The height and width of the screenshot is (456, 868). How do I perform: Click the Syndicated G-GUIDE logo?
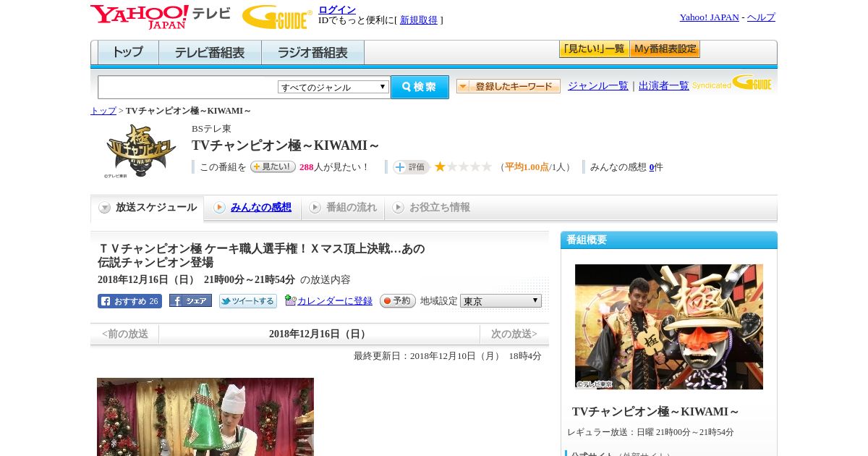pyautogui.click(x=732, y=83)
